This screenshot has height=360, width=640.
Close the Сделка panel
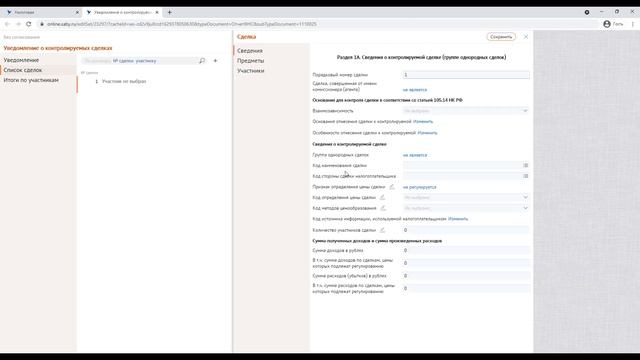point(526,37)
